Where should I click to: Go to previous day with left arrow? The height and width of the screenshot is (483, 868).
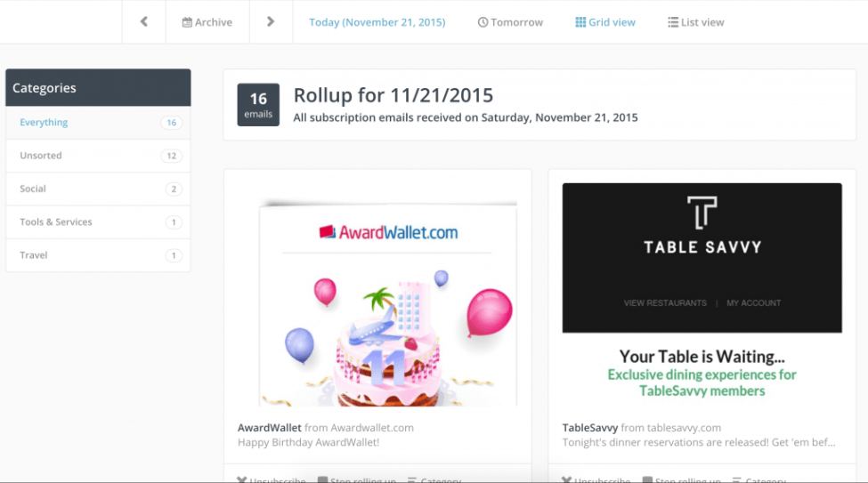click(x=144, y=21)
